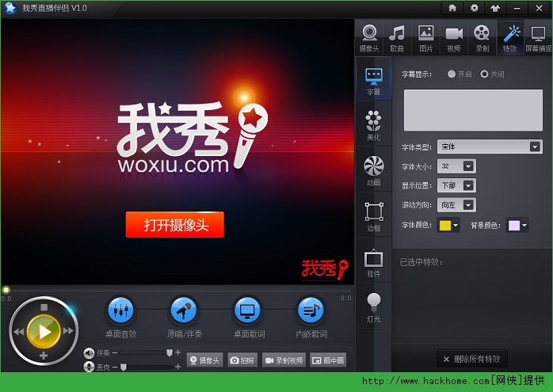The height and width of the screenshot is (392, 553).
Task: Open the 图片 pictures tab
Action: tap(425, 38)
